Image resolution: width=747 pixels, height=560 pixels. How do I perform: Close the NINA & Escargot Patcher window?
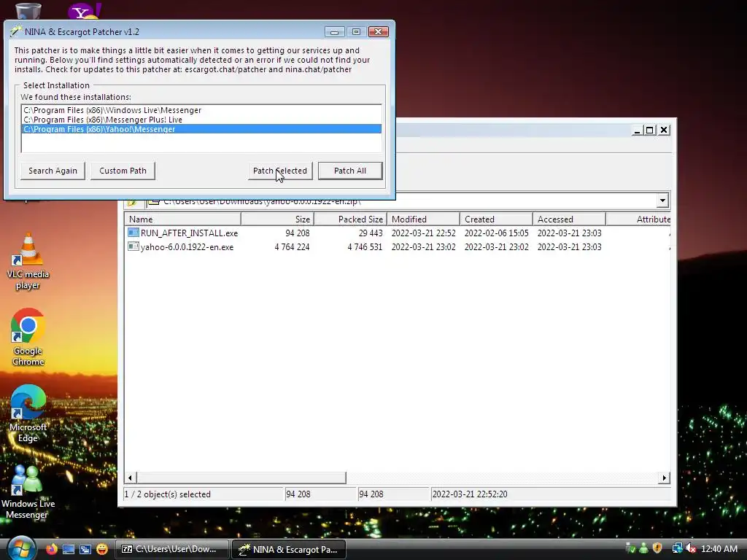379,32
